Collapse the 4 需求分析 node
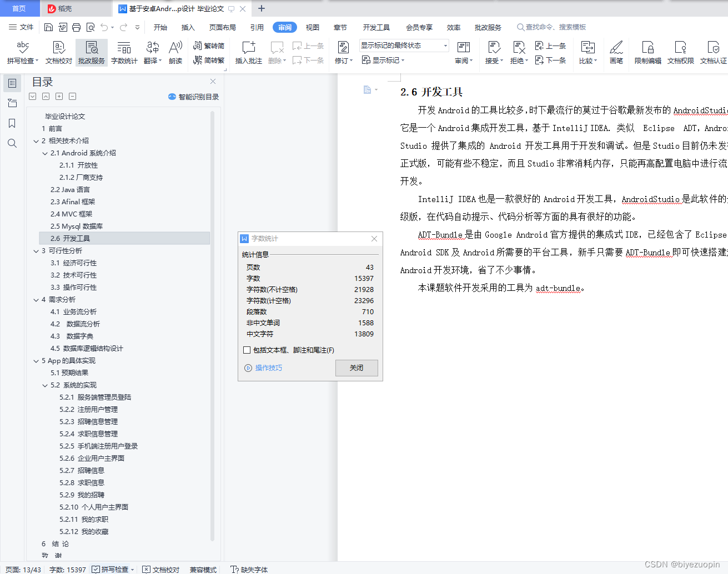This screenshot has width=728, height=574. click(36, 300)
